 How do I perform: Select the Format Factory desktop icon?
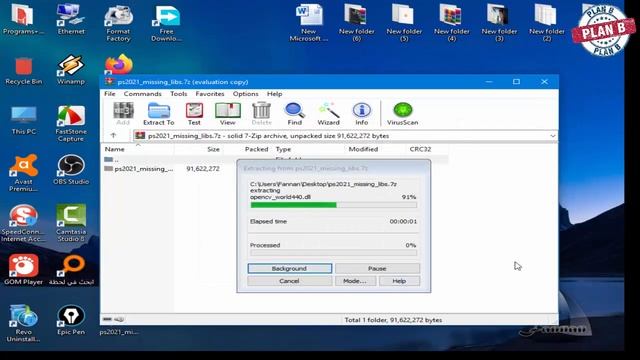tap(118, 23)
